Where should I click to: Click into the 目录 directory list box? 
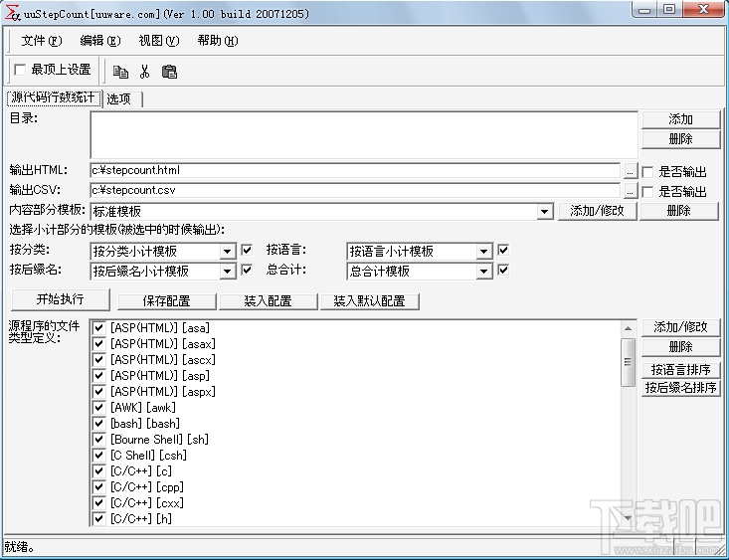pyautogui.click(x=364, y=135)
